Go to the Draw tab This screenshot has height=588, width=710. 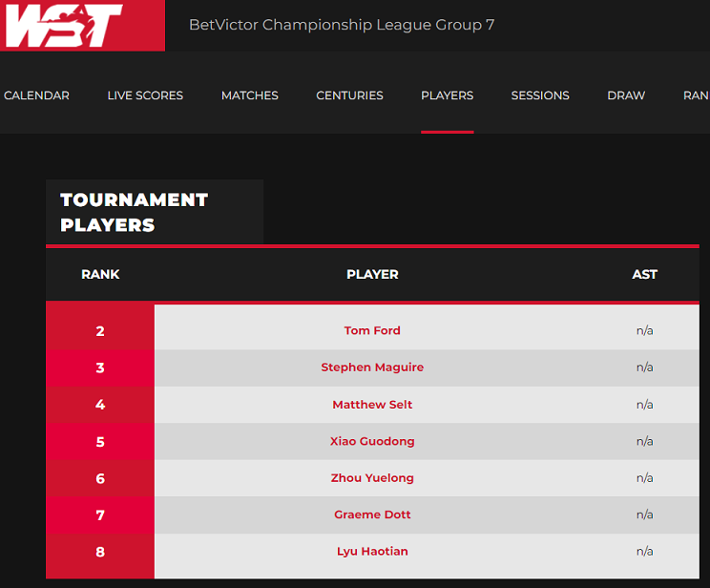[x=626, y=95]
